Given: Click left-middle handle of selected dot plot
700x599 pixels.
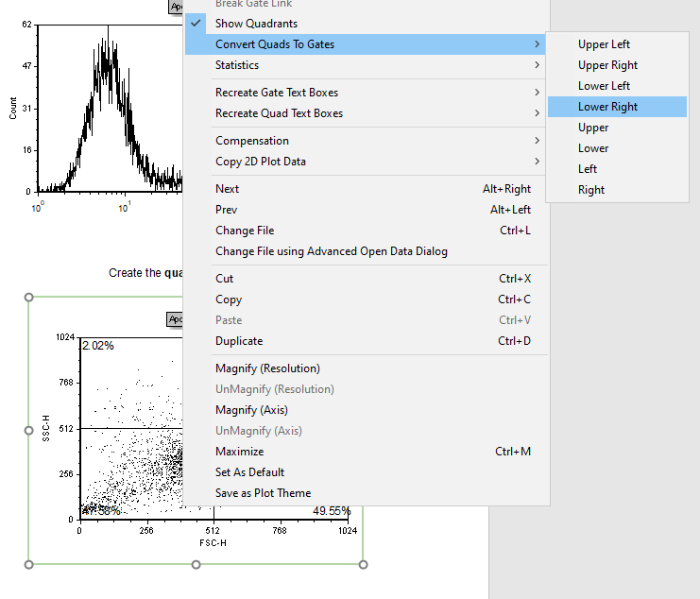Looking at the screenshot, I should [28, 430].
